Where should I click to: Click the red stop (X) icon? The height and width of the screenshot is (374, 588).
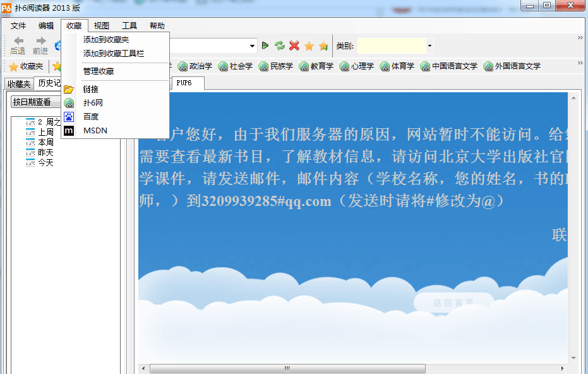pyautogui.click(x=294, y=45)
